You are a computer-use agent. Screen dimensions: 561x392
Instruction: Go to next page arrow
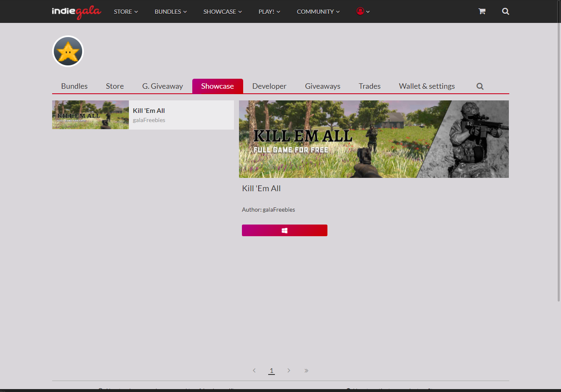pos(289,370)
